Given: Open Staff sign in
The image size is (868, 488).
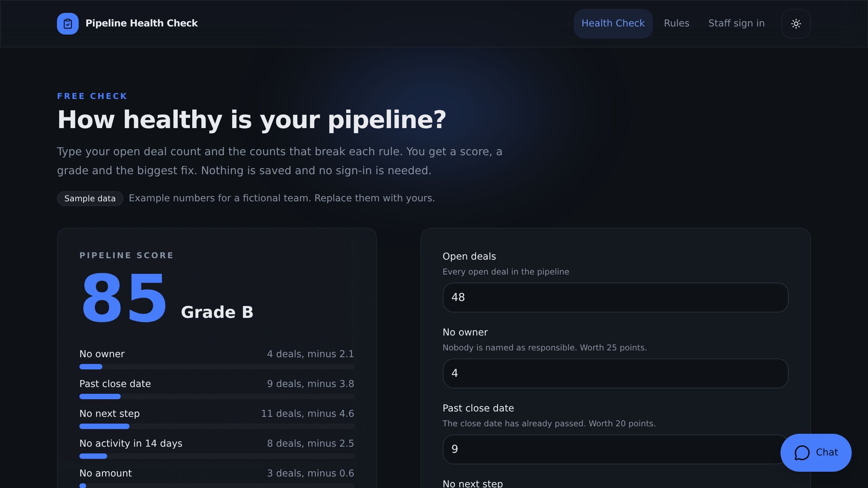Looking at the screenshot, I should (x=736, y=23).
